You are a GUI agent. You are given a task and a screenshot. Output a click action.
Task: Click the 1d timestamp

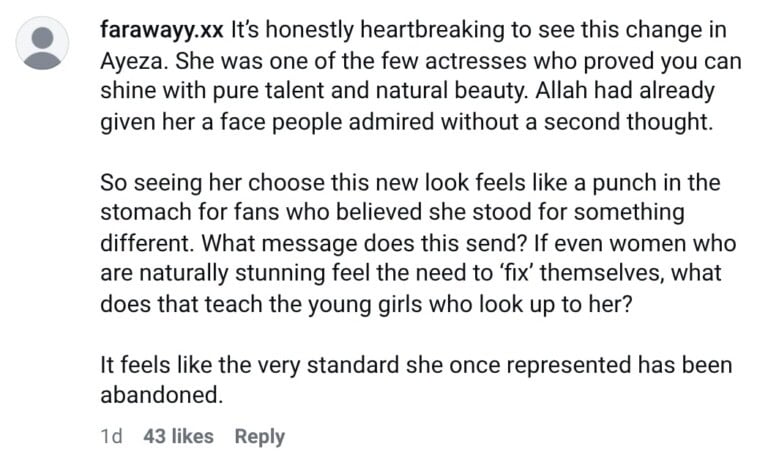[111, 436]
